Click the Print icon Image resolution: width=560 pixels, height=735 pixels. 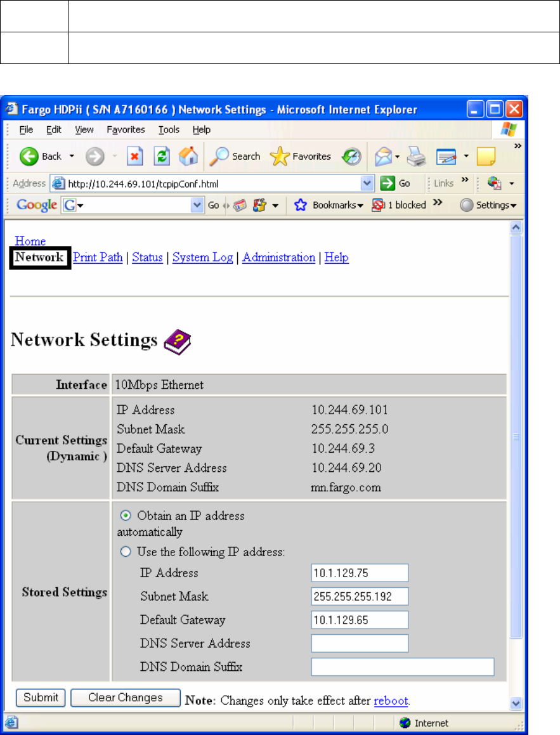tap(416, 157)
